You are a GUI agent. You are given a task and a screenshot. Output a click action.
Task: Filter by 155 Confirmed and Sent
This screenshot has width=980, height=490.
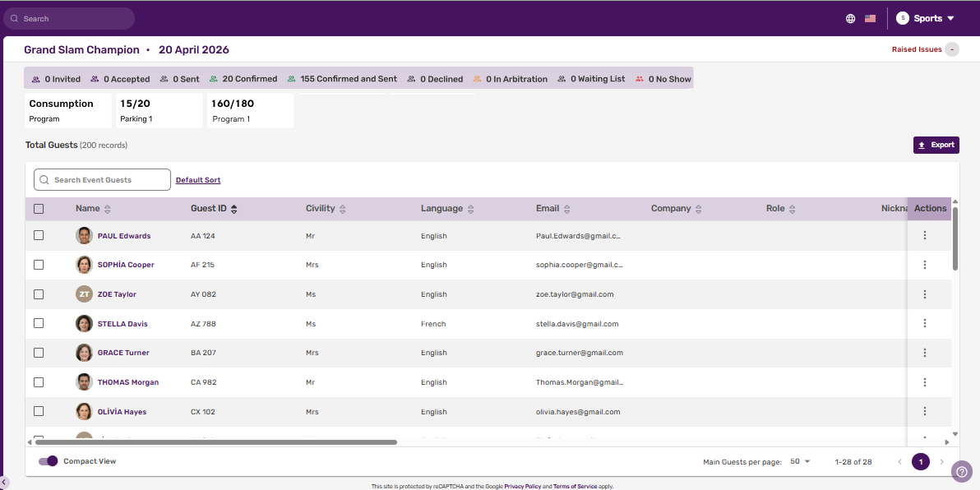pos(342,79)
